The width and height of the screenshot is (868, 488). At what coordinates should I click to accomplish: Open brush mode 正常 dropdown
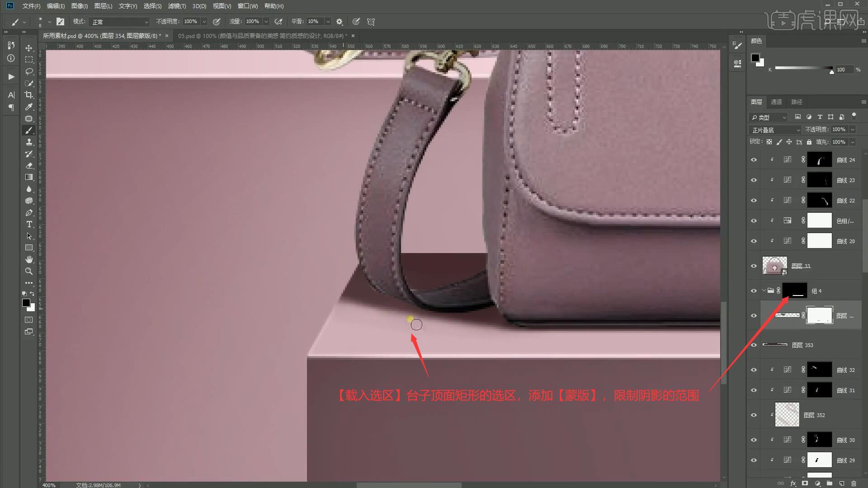[120, 22]
